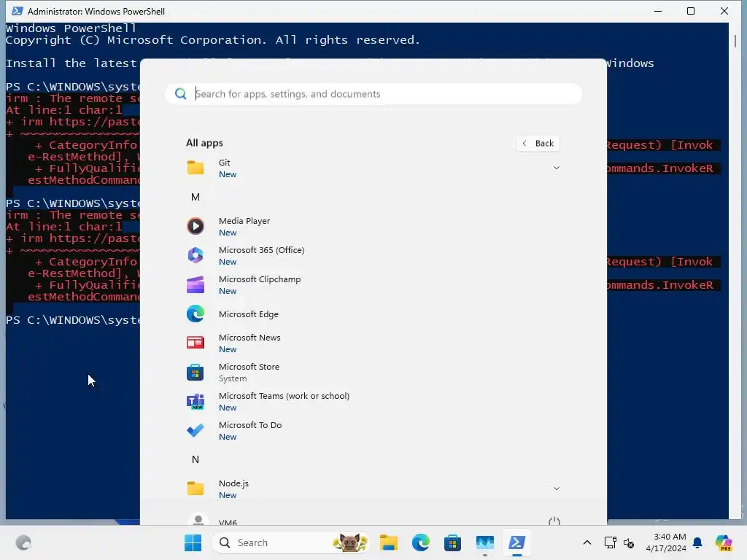Screen dimensions: 747x560
Task: Click the network status tray icon
Action: [611, 542]
